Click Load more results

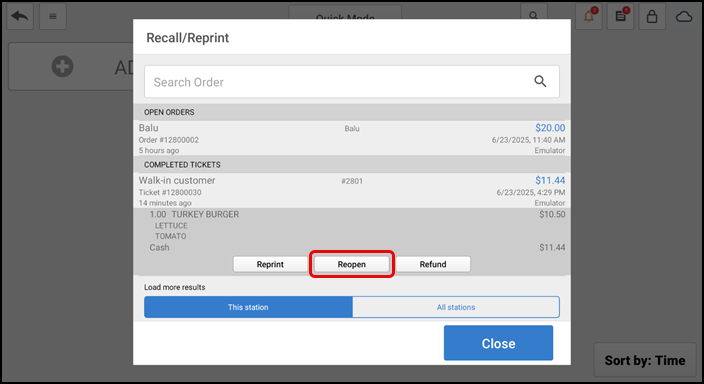[175, 287]
